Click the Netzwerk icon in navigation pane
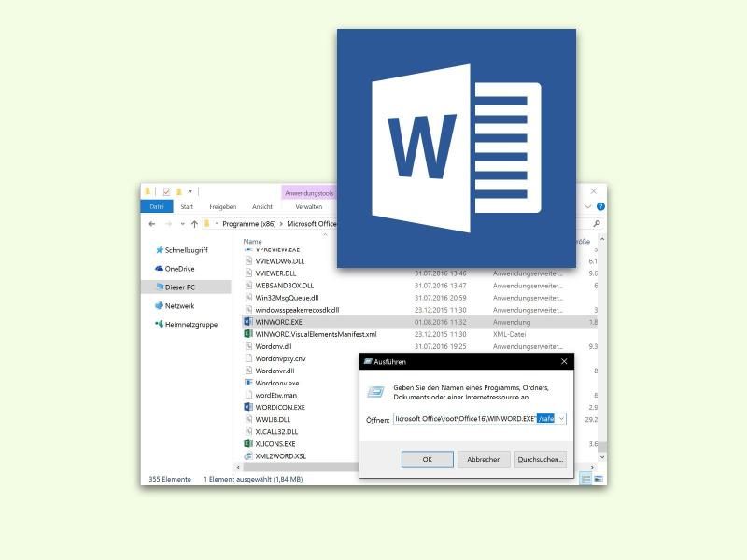Screen dimensions: 747x560 coord(159,306)
